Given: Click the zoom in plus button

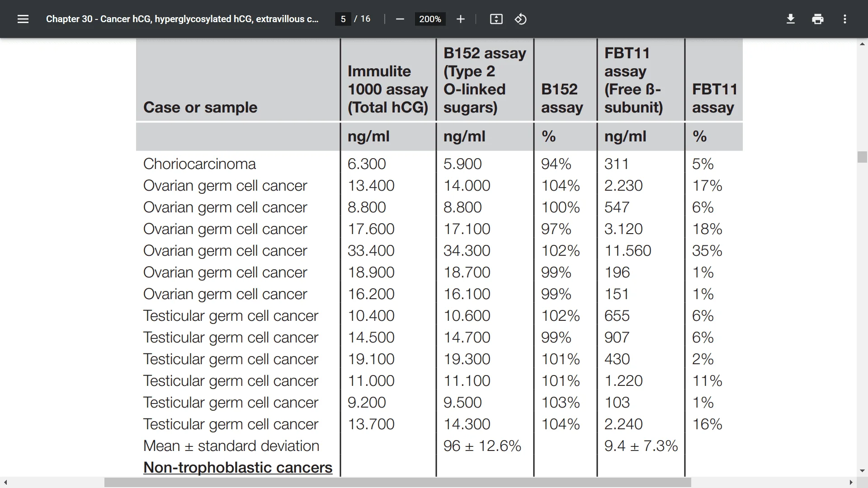Looking at the screenshot, I should point(461,19).
